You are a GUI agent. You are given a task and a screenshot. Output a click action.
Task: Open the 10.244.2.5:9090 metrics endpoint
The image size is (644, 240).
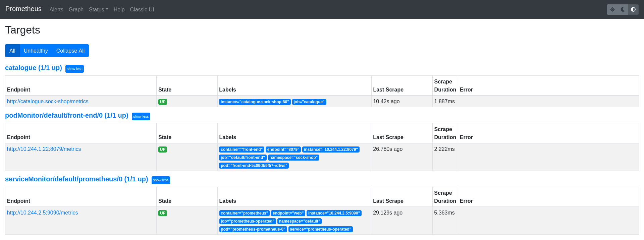42,213
